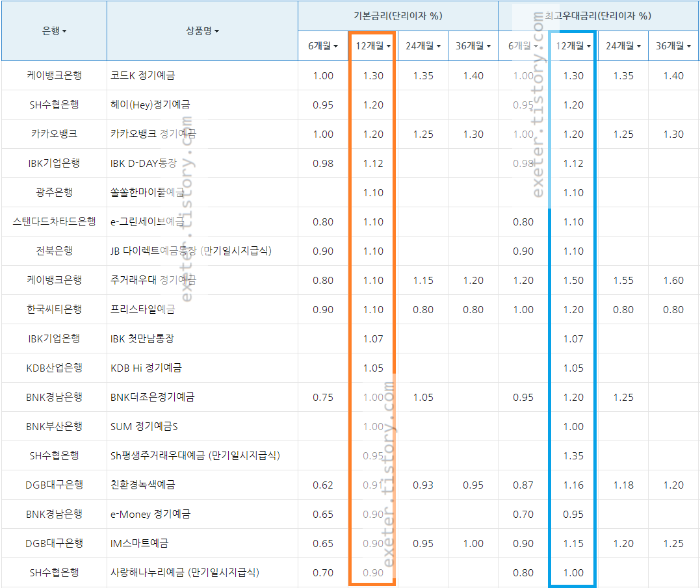The height and width of the screenshot is (588, 700).
Task: Click 친환경녹색예금 최고우대 24-month rate 1.18
Action: pyautogui.click(x=623, y=485)
